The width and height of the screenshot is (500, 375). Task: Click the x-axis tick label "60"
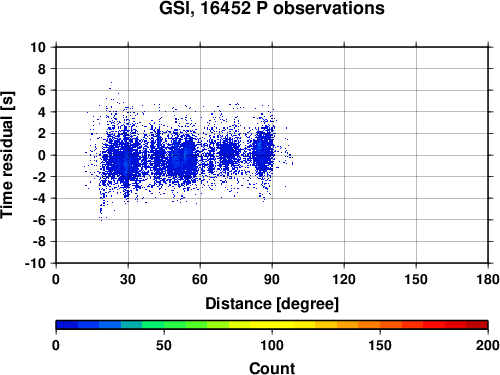click(200, 279)
